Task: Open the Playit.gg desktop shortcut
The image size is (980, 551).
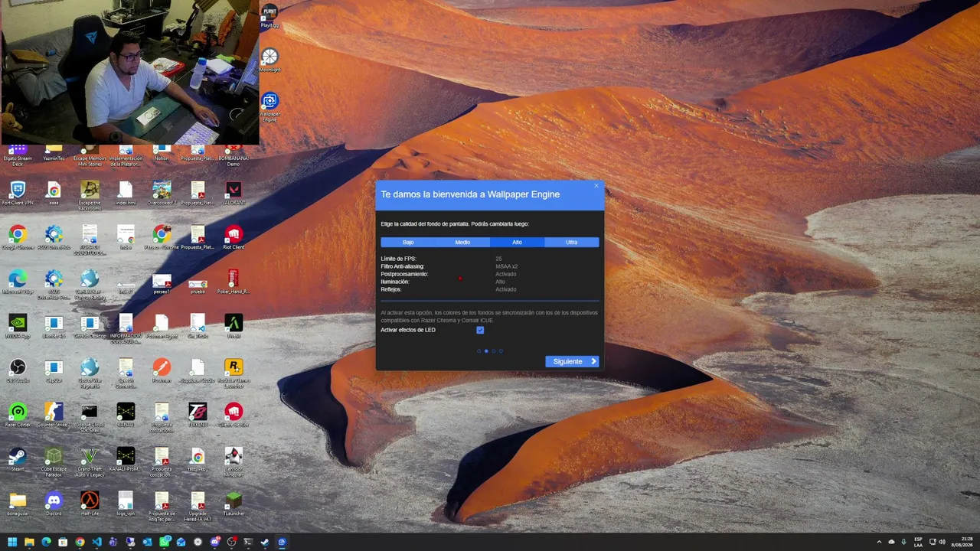Action: coord(269,16)
